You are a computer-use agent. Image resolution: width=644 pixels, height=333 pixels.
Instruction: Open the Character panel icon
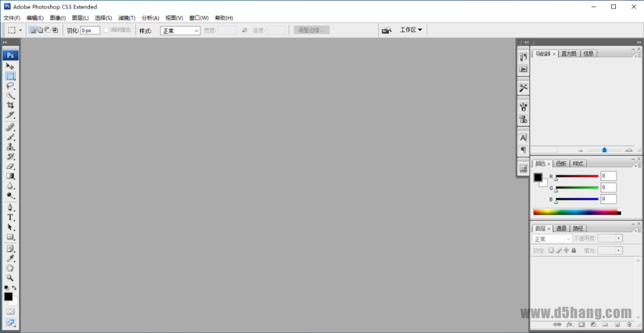(x=524, y=138)
